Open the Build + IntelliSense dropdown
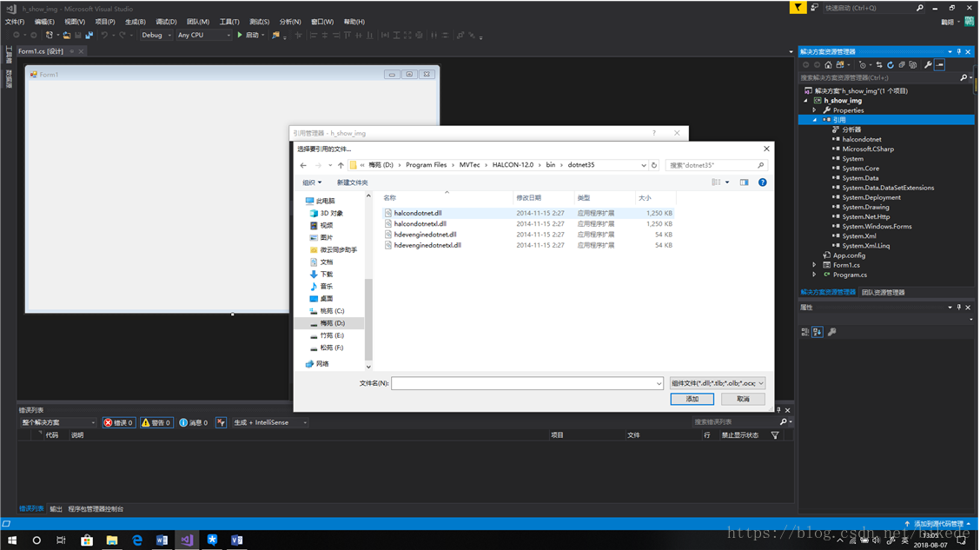This screenshot has height=550, width=980. (270, 422)
